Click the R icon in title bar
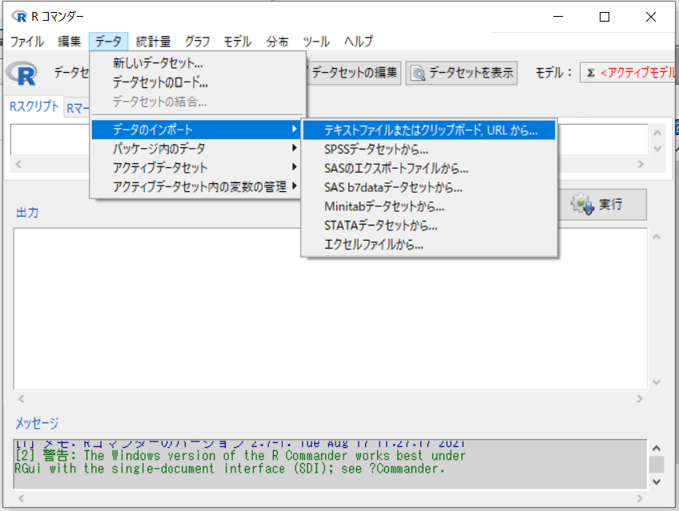679x511 pixels. pos(19,16)
